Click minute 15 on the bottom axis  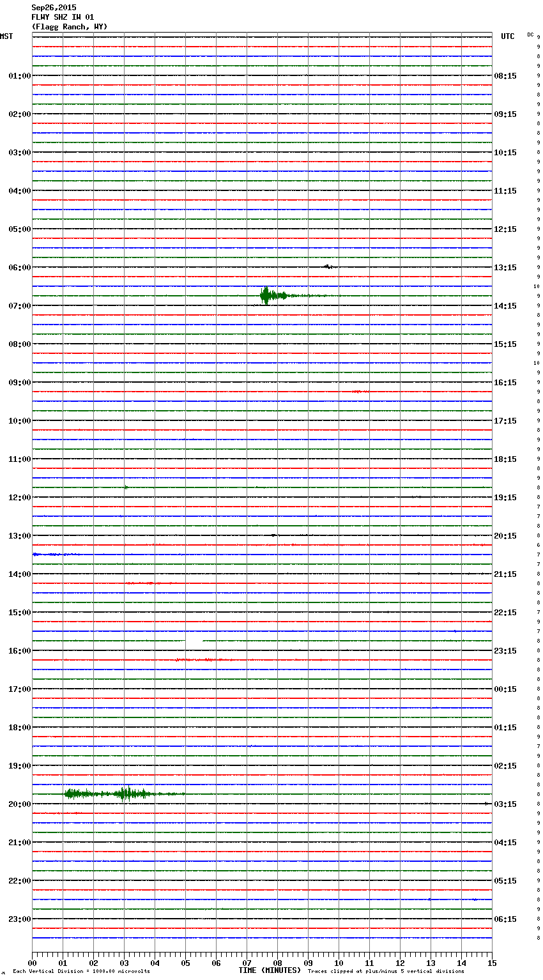(491, 963)
